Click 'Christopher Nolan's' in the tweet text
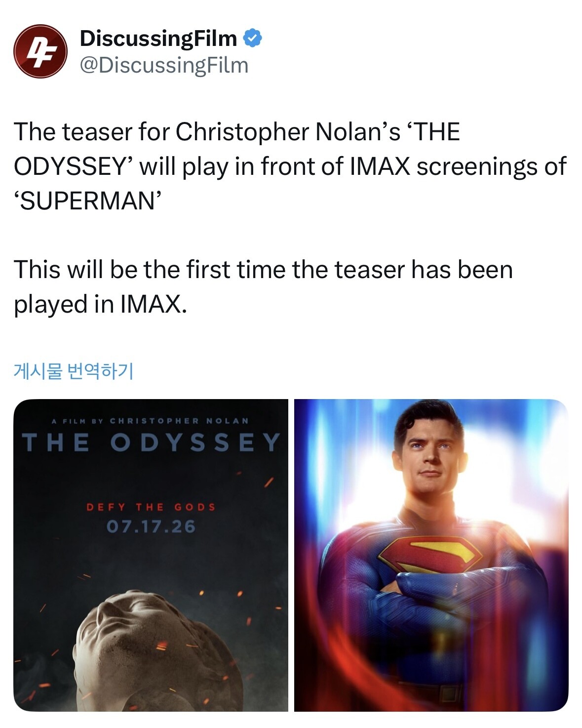The image size is (582, 728). [288, 132]
